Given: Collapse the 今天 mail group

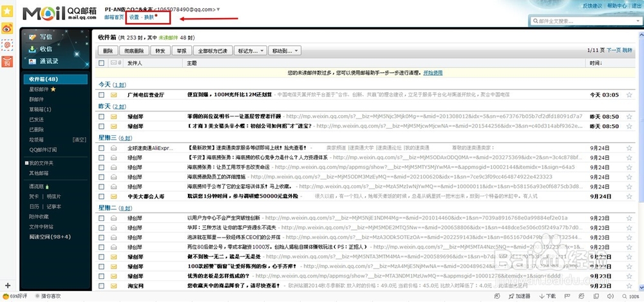Looking at the screenshot, I should tap(105, 84).
